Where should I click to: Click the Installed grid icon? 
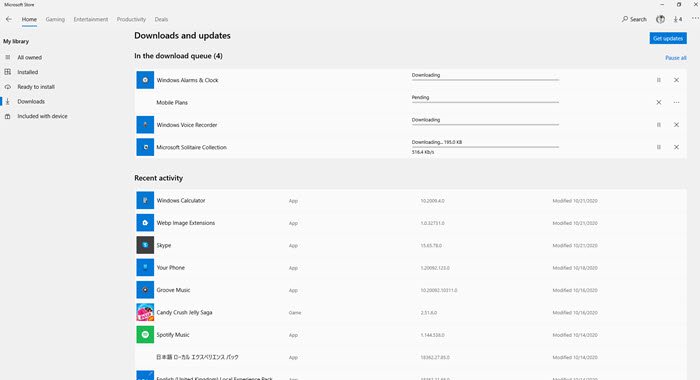click(8, 72)
